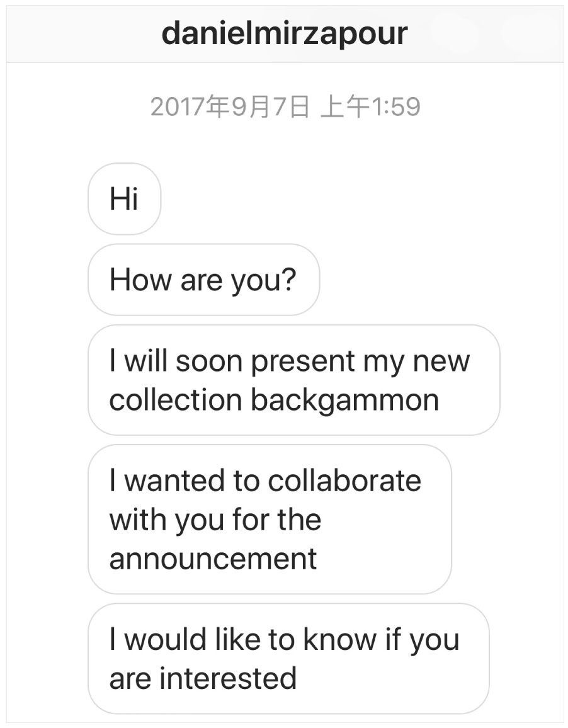Click the word 'interested' in last message

click(228, 678)
